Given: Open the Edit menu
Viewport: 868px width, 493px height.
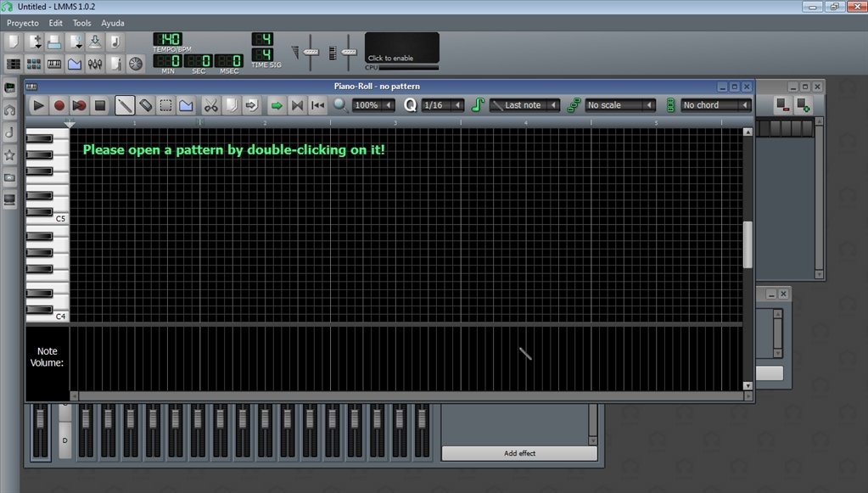Looking at the screenshot, I should 55,23.
